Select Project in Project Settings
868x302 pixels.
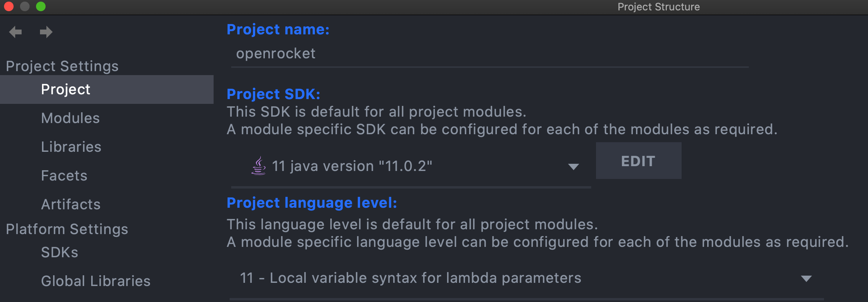click(x=107, y=89)
